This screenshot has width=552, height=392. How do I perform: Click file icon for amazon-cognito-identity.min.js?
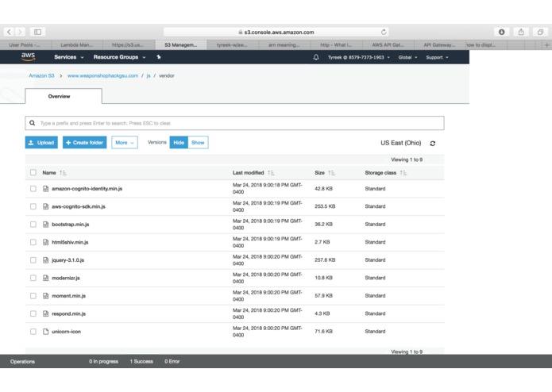pyautogui.click(x=46, y=189)
